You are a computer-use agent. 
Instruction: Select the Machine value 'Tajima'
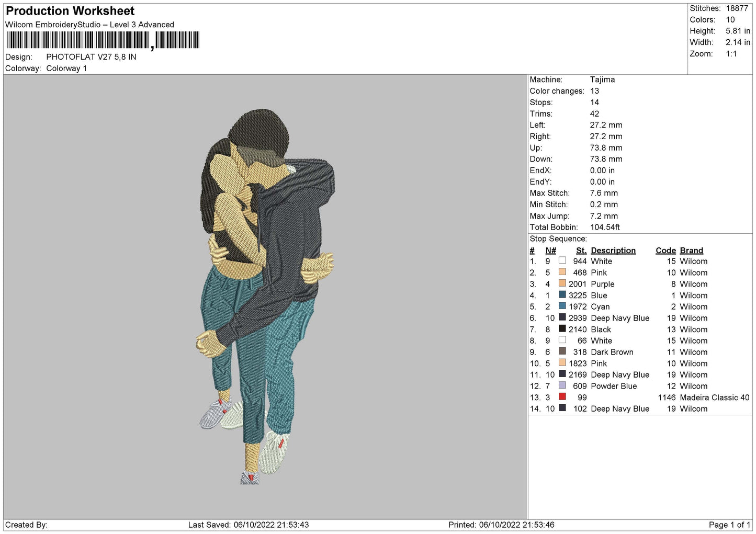(x=602, y=79)
